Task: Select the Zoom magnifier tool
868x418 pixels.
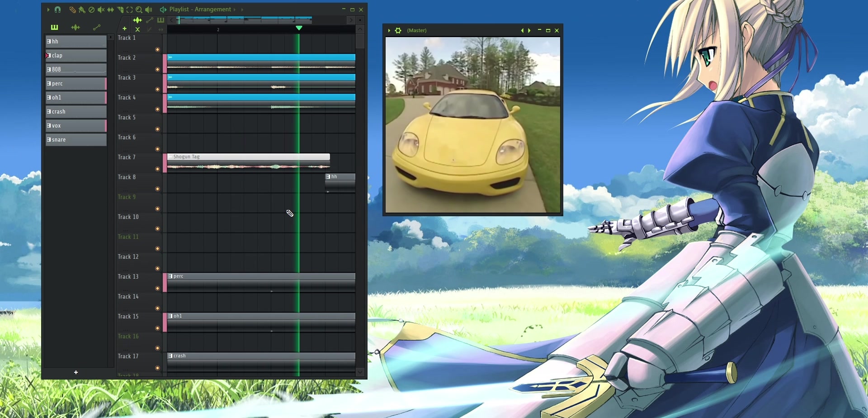Action: coord(139,9)
